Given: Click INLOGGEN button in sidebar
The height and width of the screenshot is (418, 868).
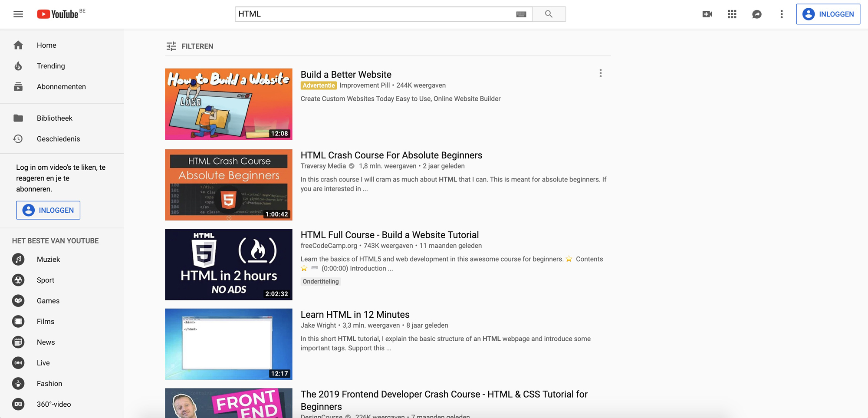Looking at the screenshot, I should 48,210.
